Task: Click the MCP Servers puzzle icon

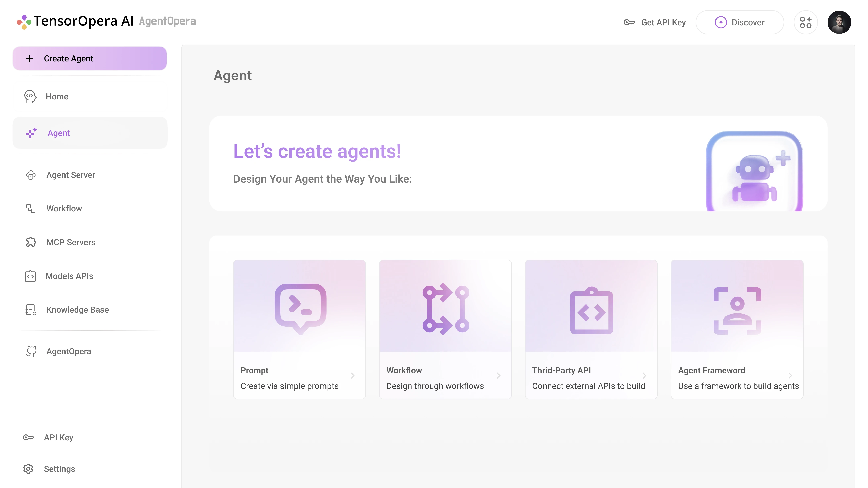Action: [31, 242]
